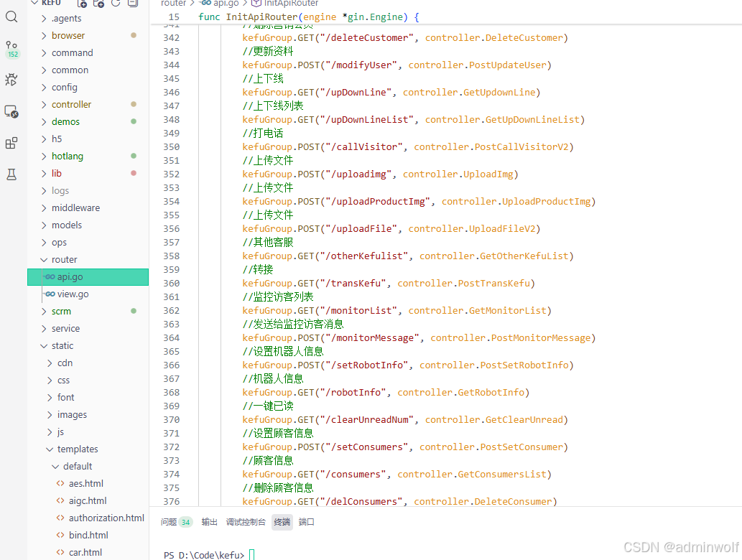Collapse the templates folder

point(50,449)
